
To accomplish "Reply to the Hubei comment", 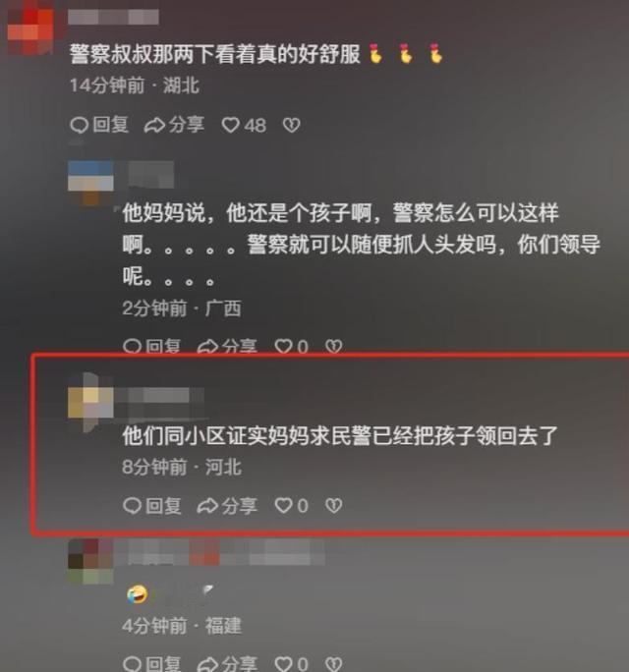I will (99, 125).
